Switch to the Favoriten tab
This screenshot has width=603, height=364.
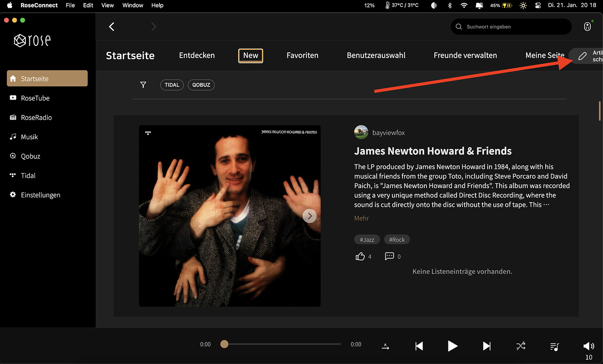click(x=302, y=55)
